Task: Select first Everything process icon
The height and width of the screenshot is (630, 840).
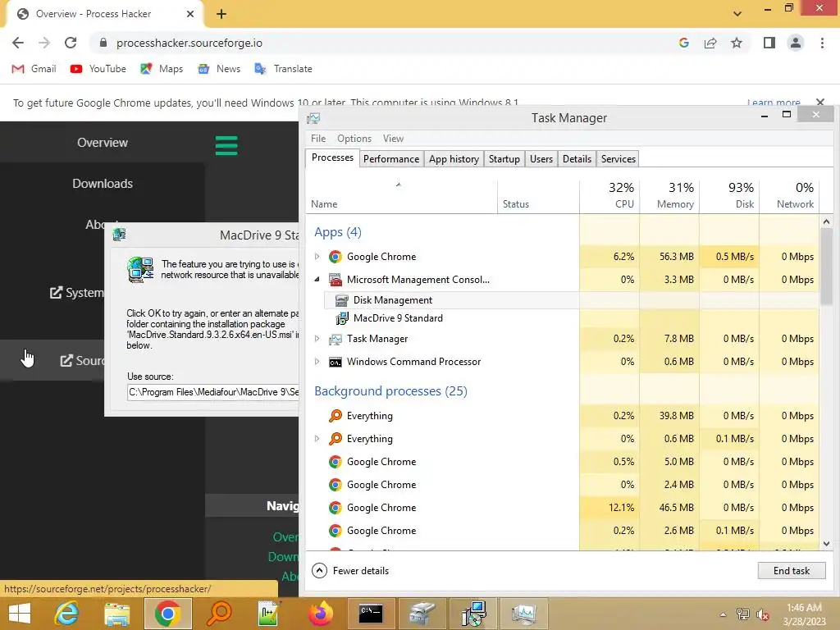Action: pyautogui.click(x=336, y=416)
